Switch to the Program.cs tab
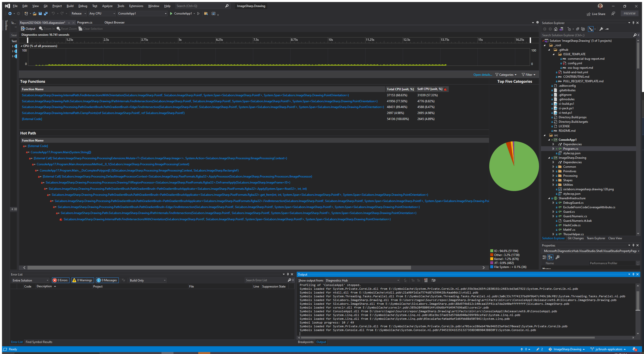Image resolution: width=644 pixels, height=354 pixels. (85, 22)
